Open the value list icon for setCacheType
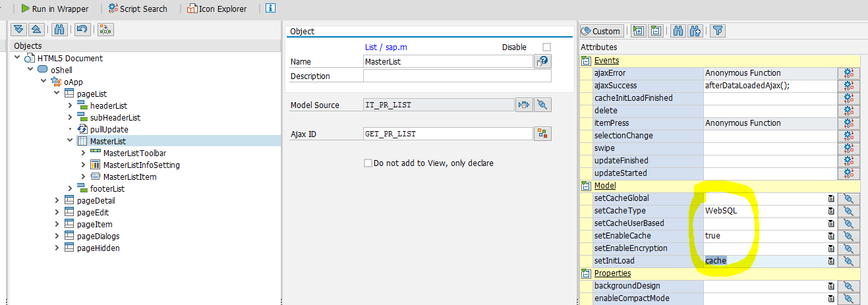This screenshot has width=868, height=305. (x=831, y=211)
